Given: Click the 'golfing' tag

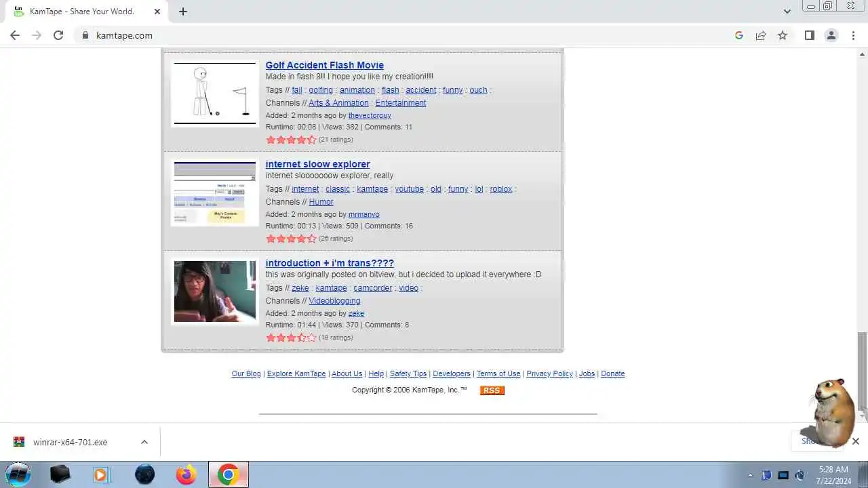Looking at the screenshot, I should pyautogui.click(x=321, y=90).
